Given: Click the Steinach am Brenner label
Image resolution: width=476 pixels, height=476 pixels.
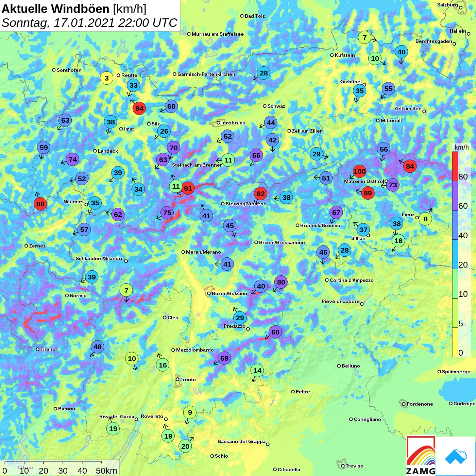Looking at the screenshot, I should [x=197, y=165].
